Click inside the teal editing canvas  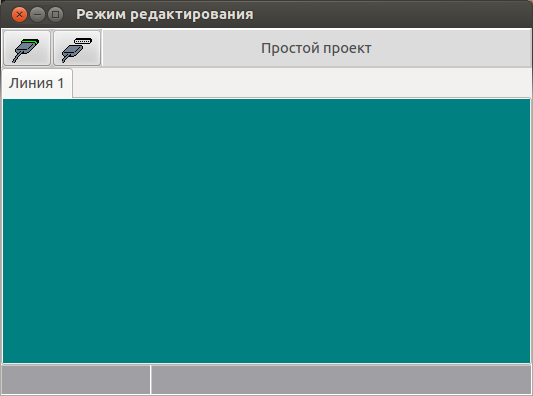click(266, 231)
